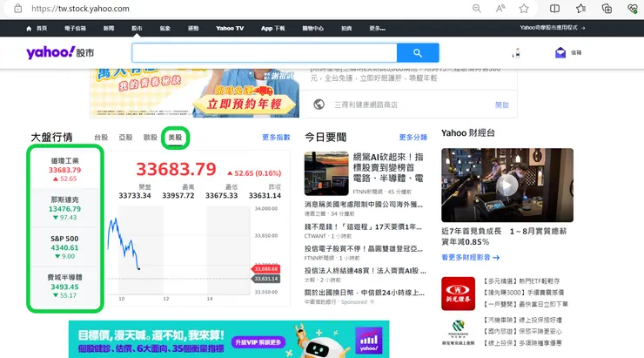Viewport: 644px width, 358px height.
Task: Open 氣象 in top navigation
Action: (165, 29)
